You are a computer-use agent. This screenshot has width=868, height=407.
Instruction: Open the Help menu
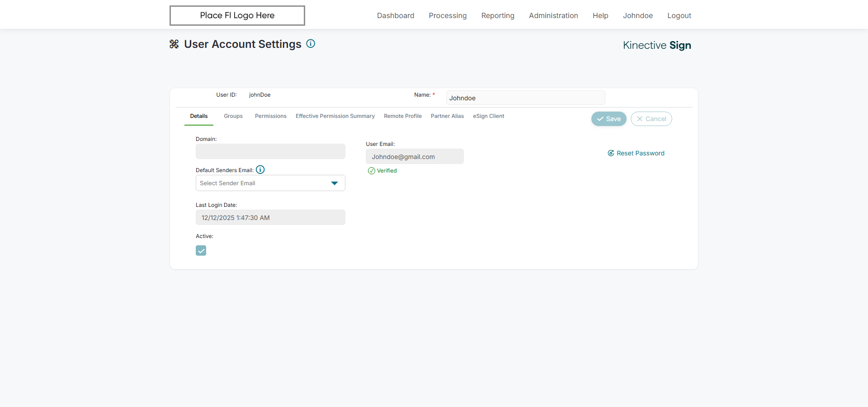(x=600, y=15)
